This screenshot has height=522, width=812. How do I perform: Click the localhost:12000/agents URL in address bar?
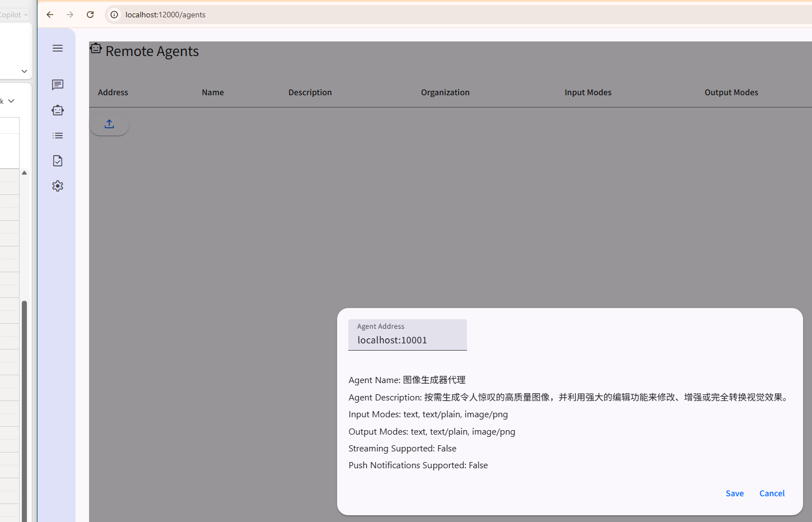point(166,15)
